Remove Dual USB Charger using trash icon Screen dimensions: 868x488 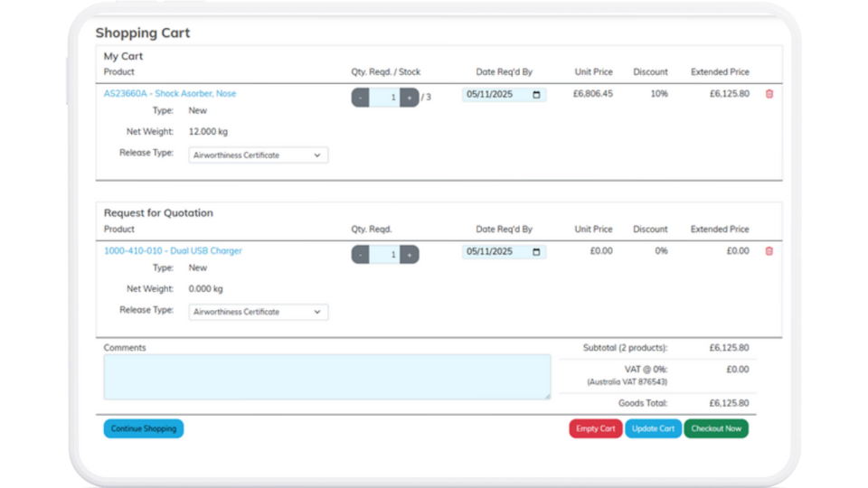click(x=769, y=251)
